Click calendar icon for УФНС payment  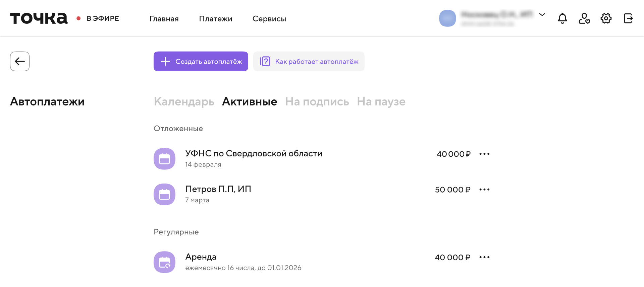[164, 159]
